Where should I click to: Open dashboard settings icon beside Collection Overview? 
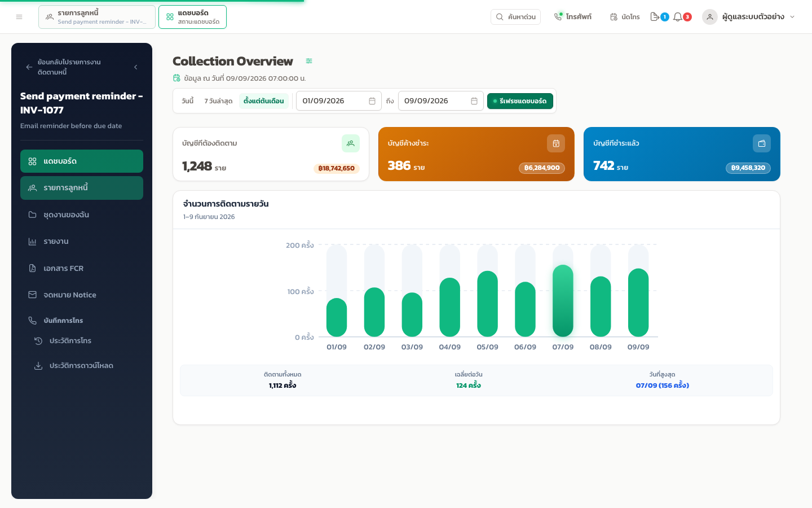(309, 61)
